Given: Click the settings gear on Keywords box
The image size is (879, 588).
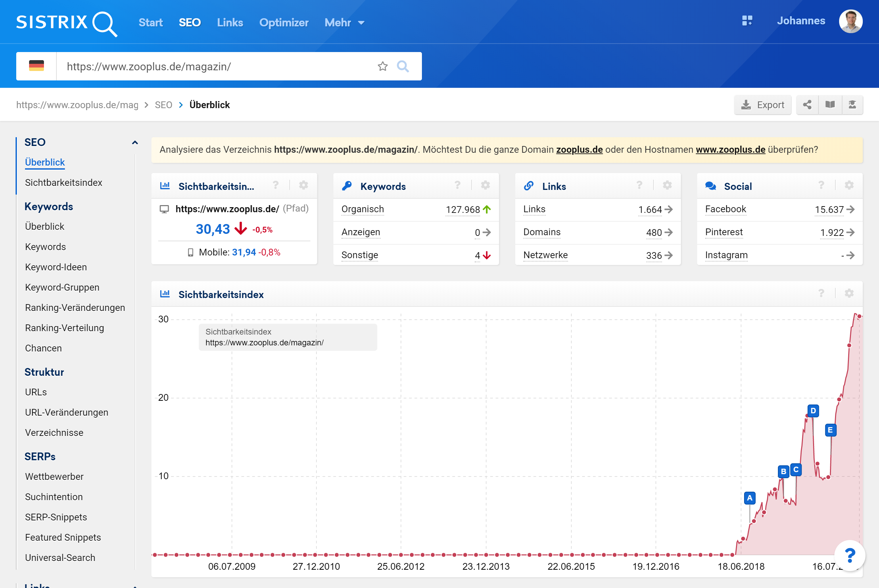Looking at the screenshot, I should click(485, 185).
